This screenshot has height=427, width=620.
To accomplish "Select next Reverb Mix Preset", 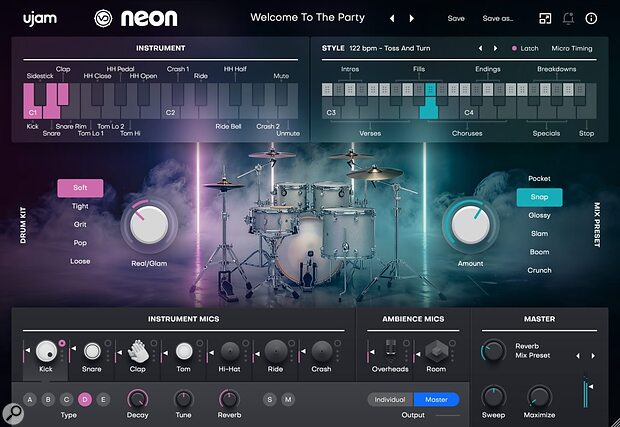I will (593, 356).
